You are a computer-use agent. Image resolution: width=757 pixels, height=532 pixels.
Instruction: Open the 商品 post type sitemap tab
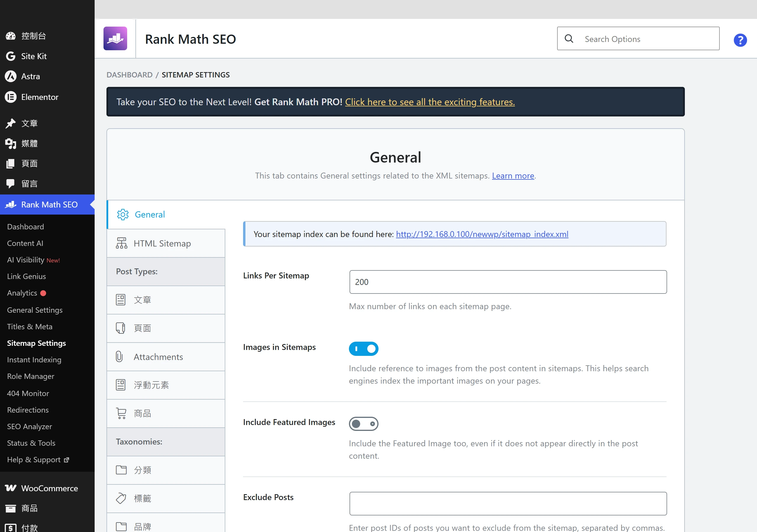click(166, 413)
